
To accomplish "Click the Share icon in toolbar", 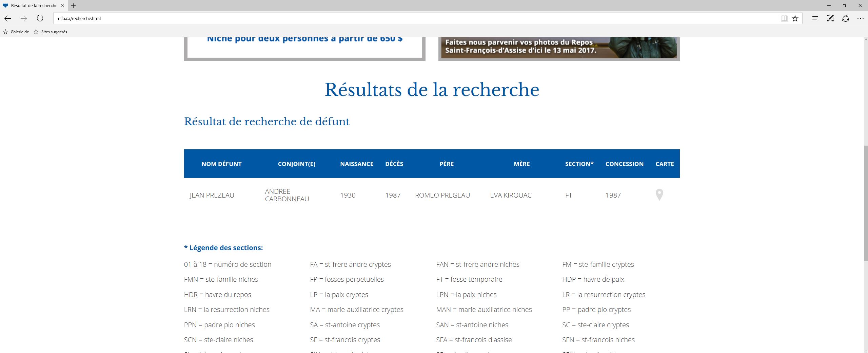I will (x=845, y=18).
